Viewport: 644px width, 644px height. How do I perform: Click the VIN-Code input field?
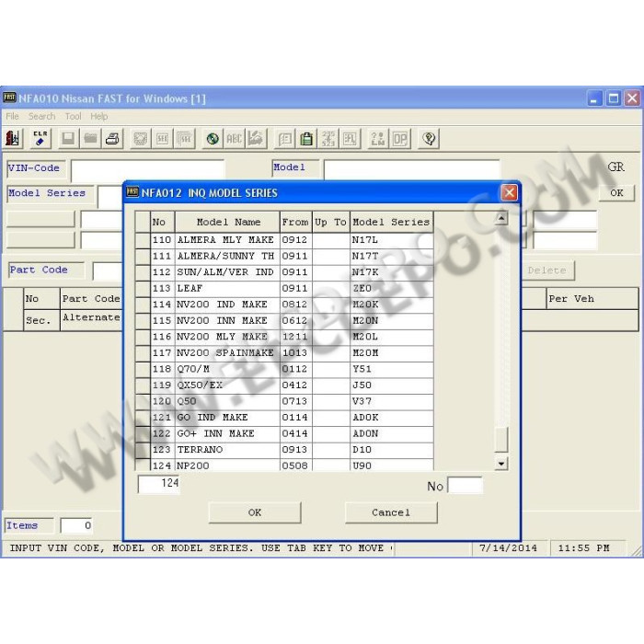(x=148, y=171)
